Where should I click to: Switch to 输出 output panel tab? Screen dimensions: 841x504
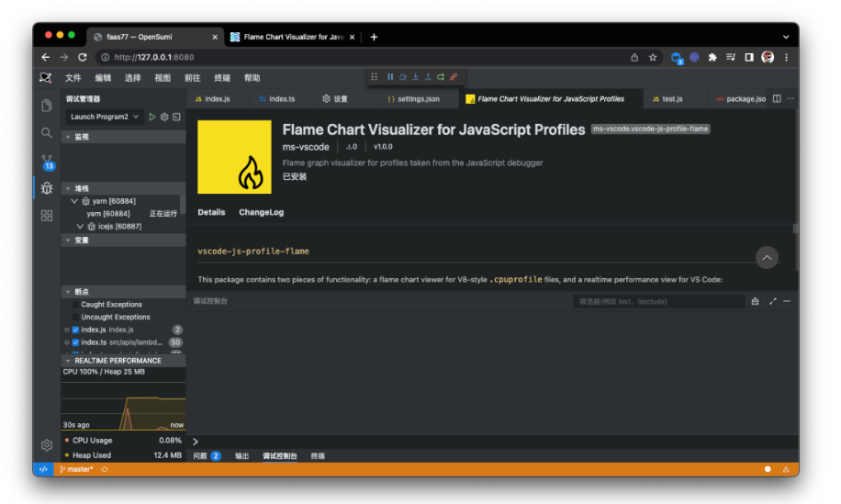[x=241, y=455]
